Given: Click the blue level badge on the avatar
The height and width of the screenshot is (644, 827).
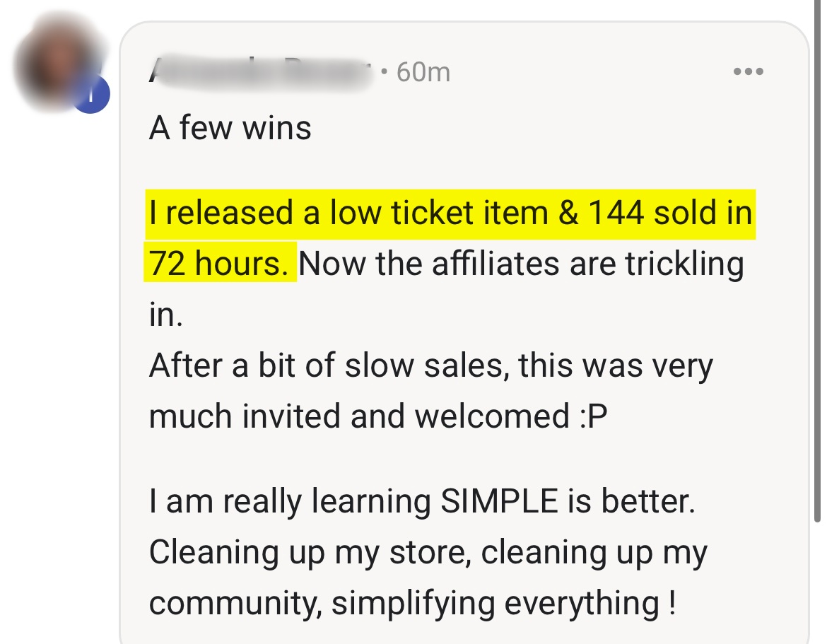Looking at the screenshot, I should (92, 95).
